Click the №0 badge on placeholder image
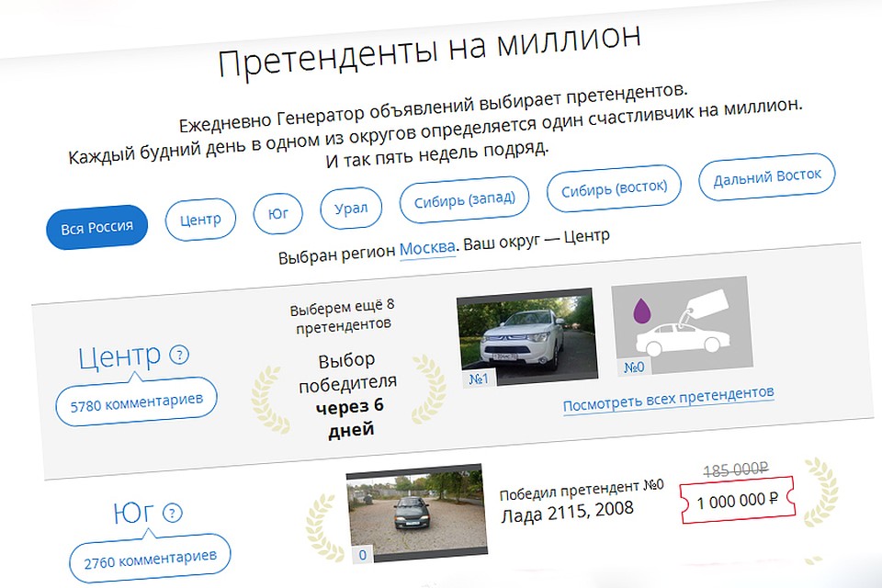882x588 pixels. [x=634, y=367]
